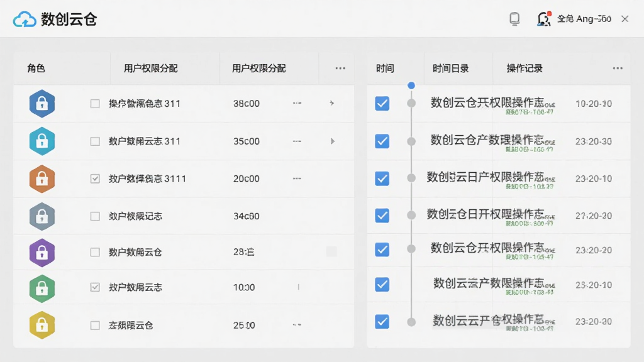Open the device screen icon in the header
Image resolution: width=644 pixels, height=362 pixels.
tap(514, 19)
